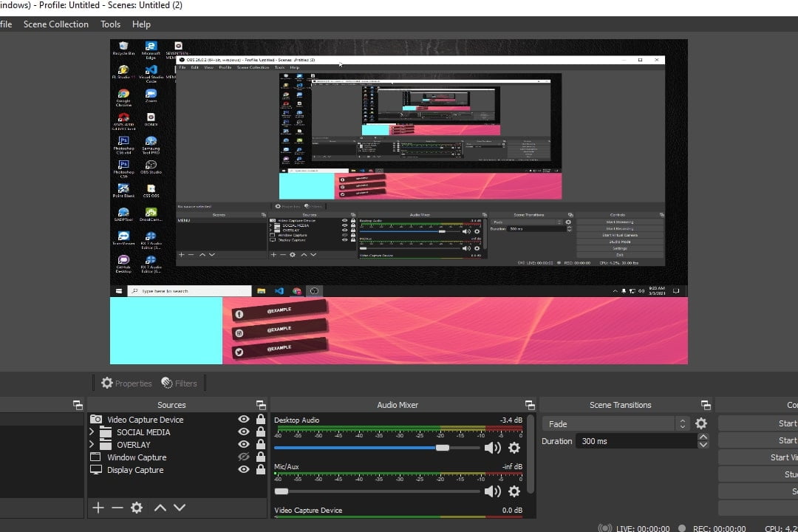Select the OVERLAY folder row
Viewport: 798px width, 532px height.
click(133, 445)
